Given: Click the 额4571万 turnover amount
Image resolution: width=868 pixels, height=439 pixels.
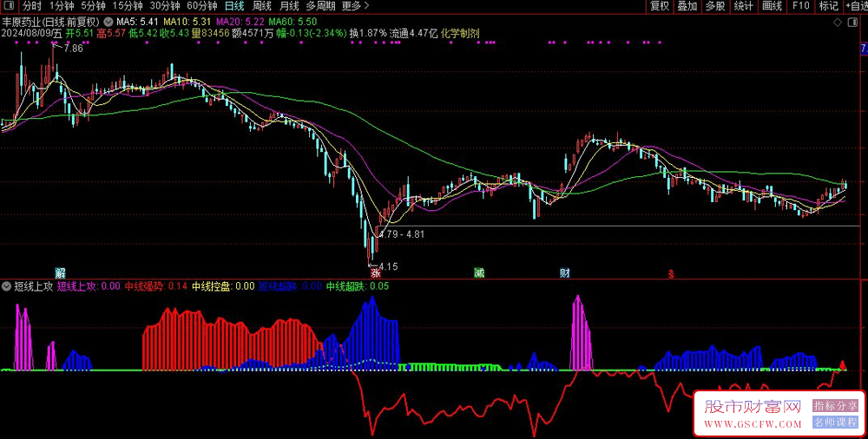Looking at the screenshot, I should tap(253, 33).
